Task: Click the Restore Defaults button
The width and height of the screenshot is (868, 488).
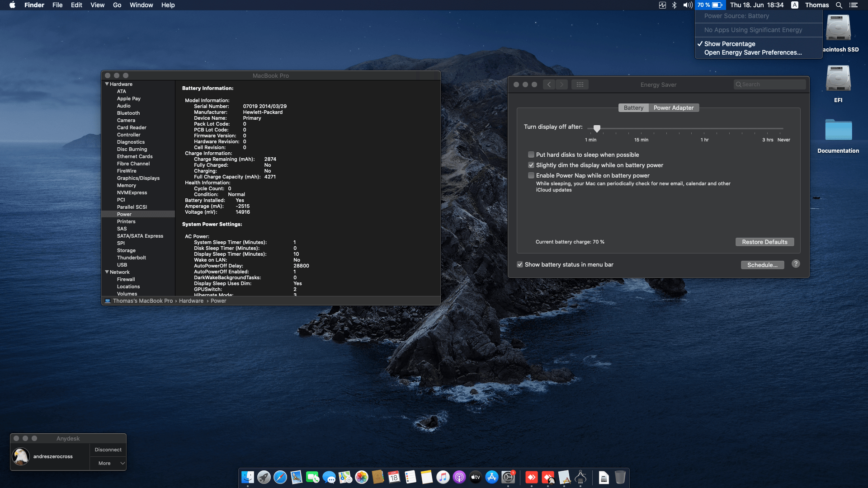Action: tap(764, 242)
